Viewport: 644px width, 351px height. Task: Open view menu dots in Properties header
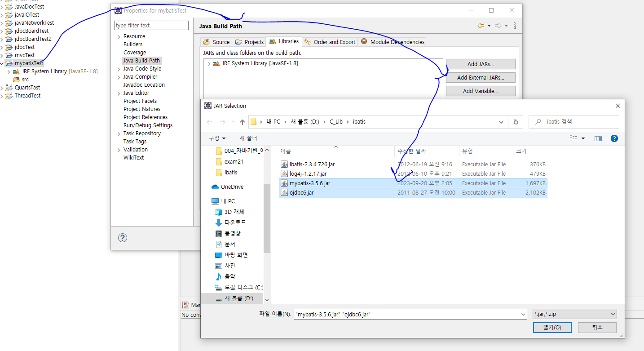click(515, 26)
